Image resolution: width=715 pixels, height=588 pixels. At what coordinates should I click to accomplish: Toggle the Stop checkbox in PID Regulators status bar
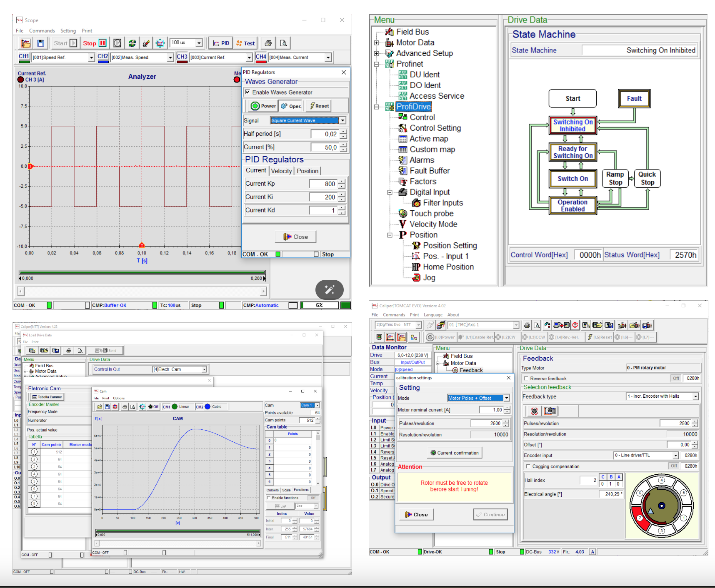(316, 254)
